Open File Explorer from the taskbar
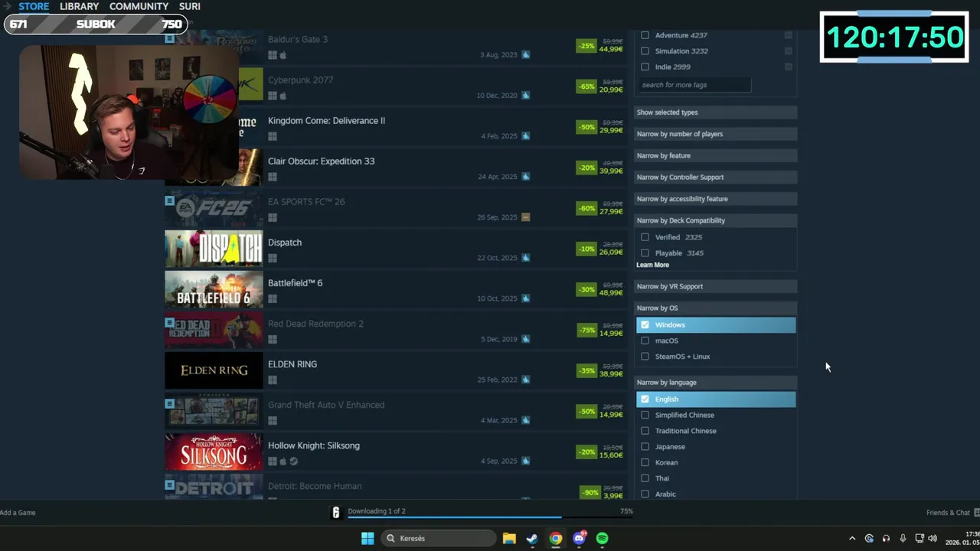Screen dimensions: 980x551 tap(509, 538)
